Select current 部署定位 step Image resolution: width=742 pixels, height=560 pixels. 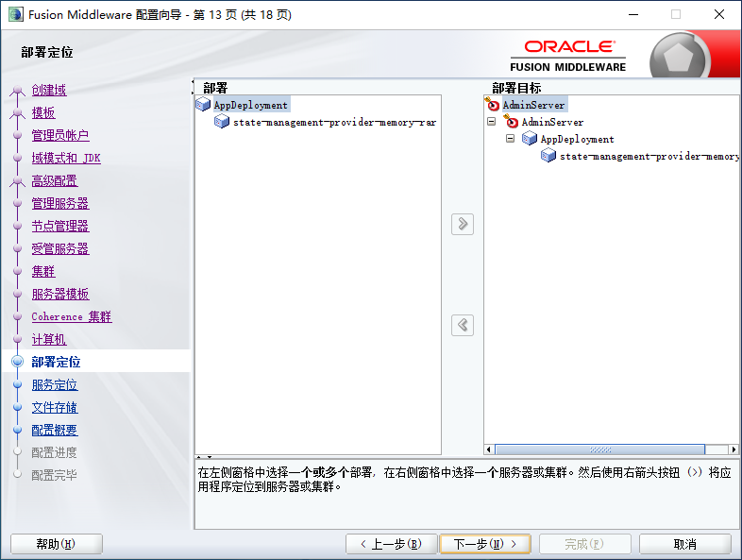(56, 362)
